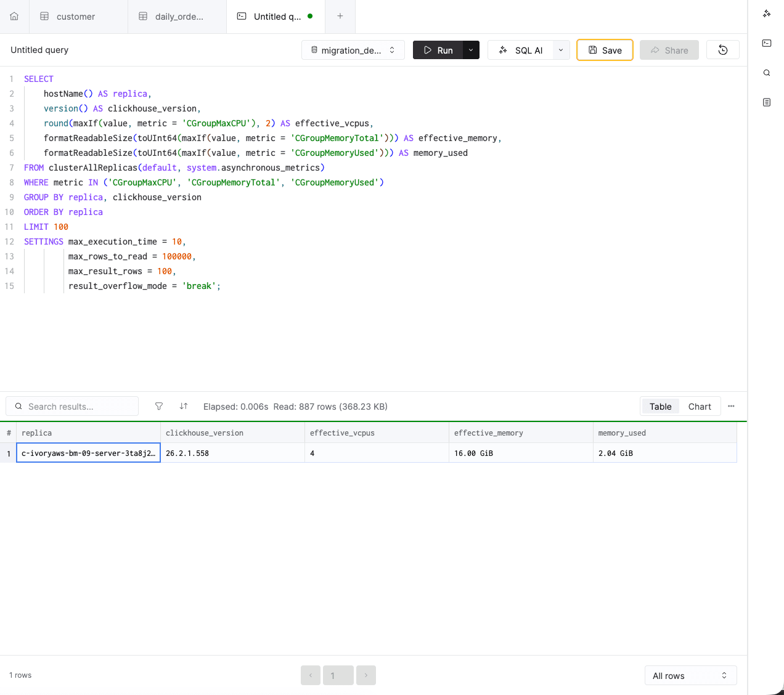
Task: Open SQL AI assistant
Action: click(x=521, y=50)
